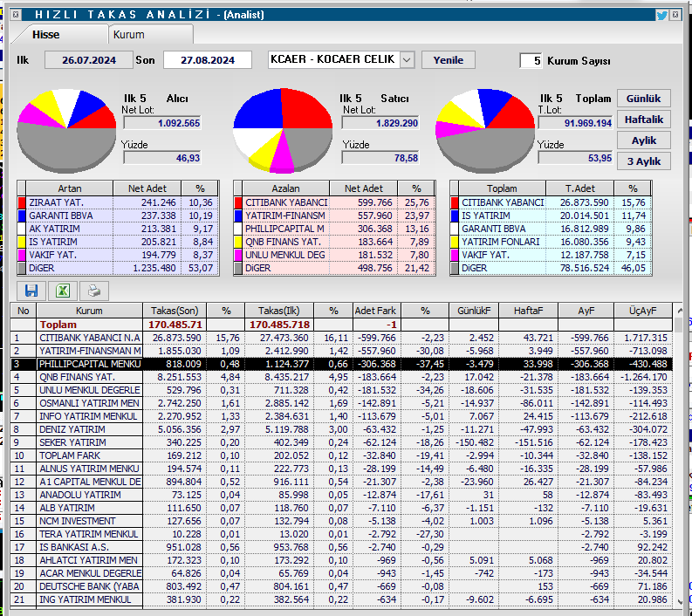Click the printer icon

tap(94, 291)
